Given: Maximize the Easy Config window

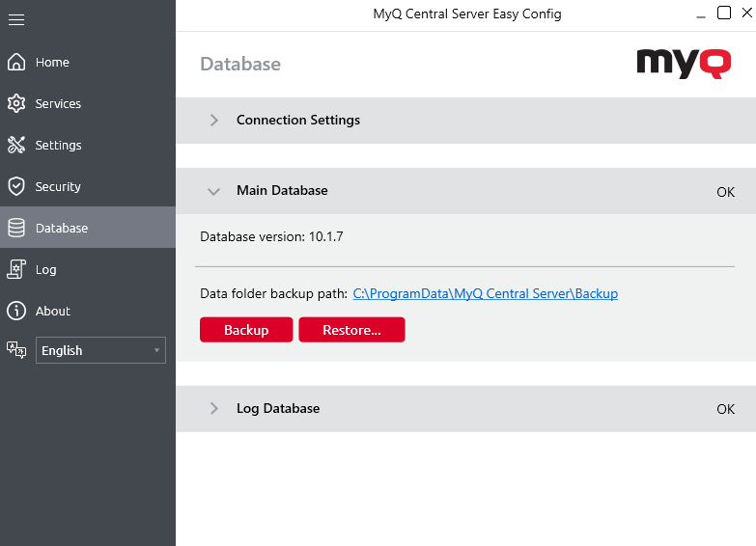Looking at the screenshot, I should coord(724,13).
